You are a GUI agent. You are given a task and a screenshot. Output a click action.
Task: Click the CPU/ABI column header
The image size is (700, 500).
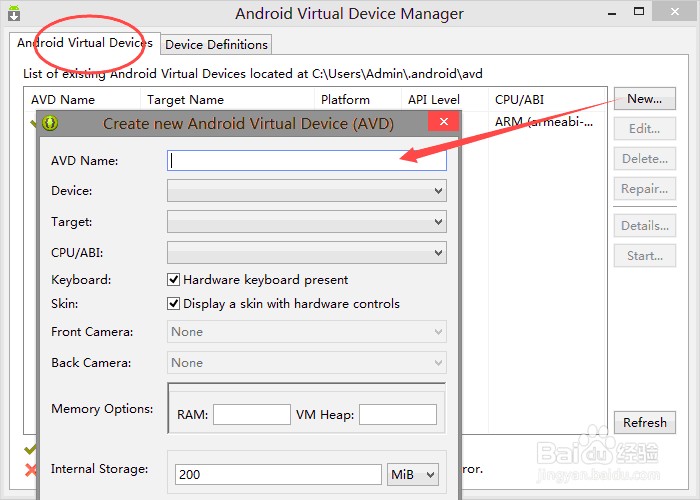click(x=547, y=100)
